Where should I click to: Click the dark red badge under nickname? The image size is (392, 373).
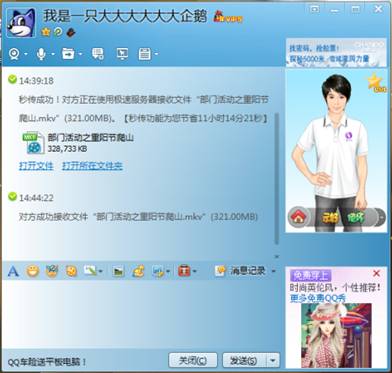pyautogui.click(x=71, y=32)
